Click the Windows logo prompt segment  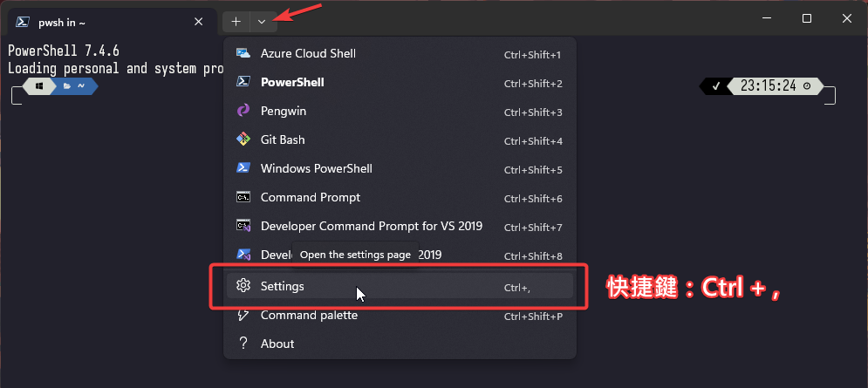(x=39, y=86)
